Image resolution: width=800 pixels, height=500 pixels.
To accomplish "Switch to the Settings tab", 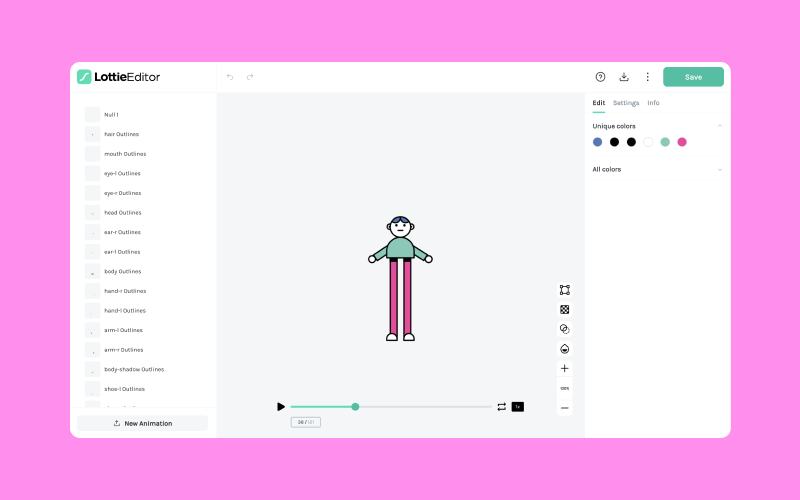I will (626, 103).
